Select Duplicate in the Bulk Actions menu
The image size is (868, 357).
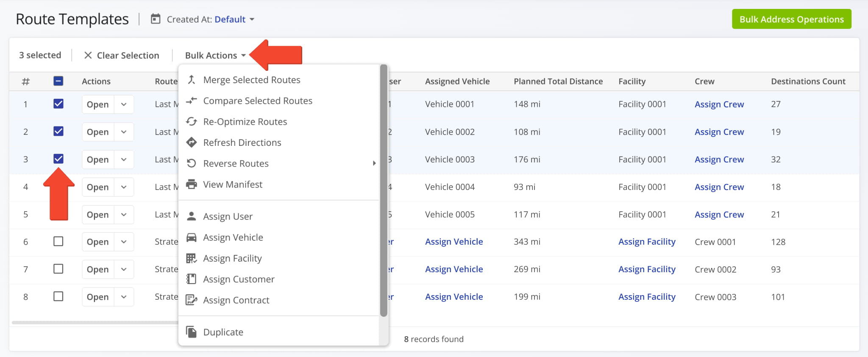coord(279,332)
